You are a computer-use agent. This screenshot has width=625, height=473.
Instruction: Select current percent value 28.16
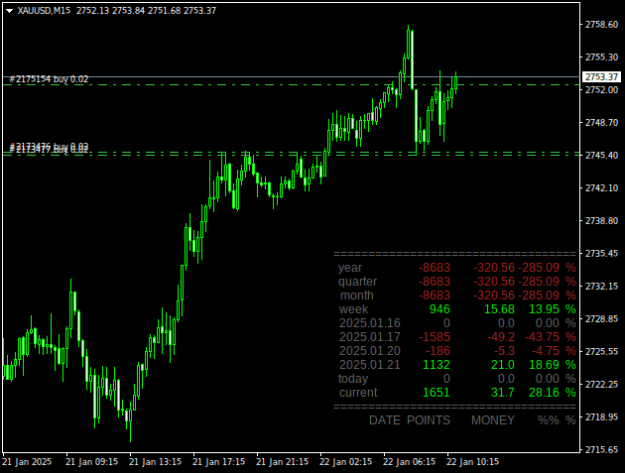[x=544, y=393]
